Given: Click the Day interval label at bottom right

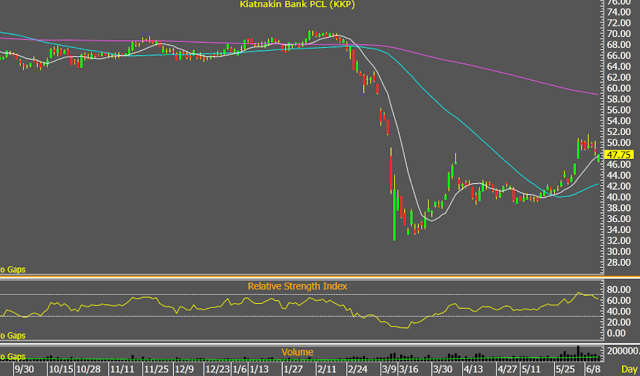Looking at the screenshot, I should point(629,369).
